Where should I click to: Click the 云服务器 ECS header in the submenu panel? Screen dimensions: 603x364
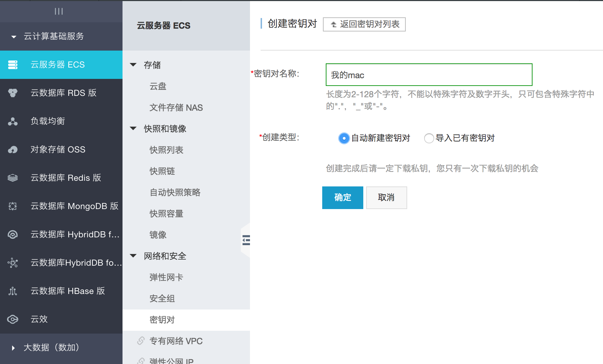(x=164, y=25)
